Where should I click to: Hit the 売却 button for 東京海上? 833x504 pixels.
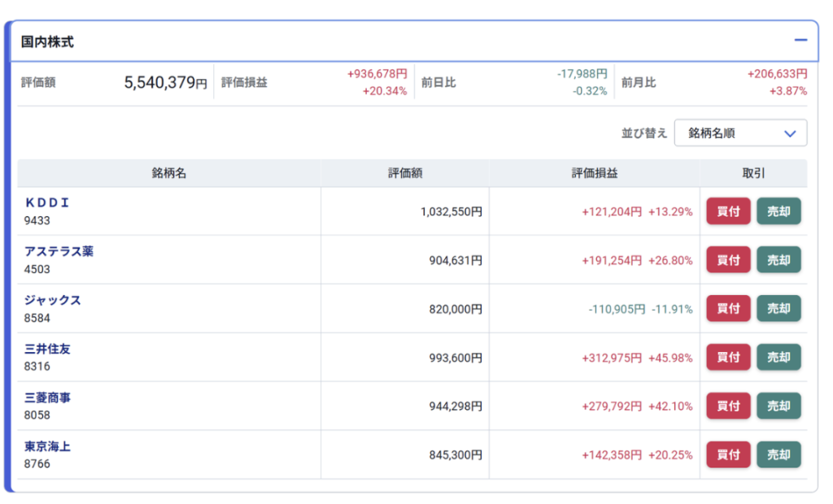coord(778,454)
